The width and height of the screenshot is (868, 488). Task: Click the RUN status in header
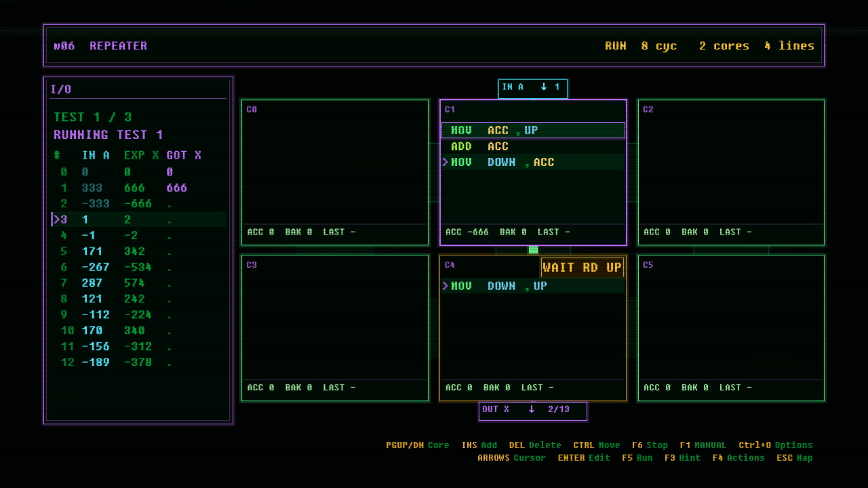tap(616, 46)
